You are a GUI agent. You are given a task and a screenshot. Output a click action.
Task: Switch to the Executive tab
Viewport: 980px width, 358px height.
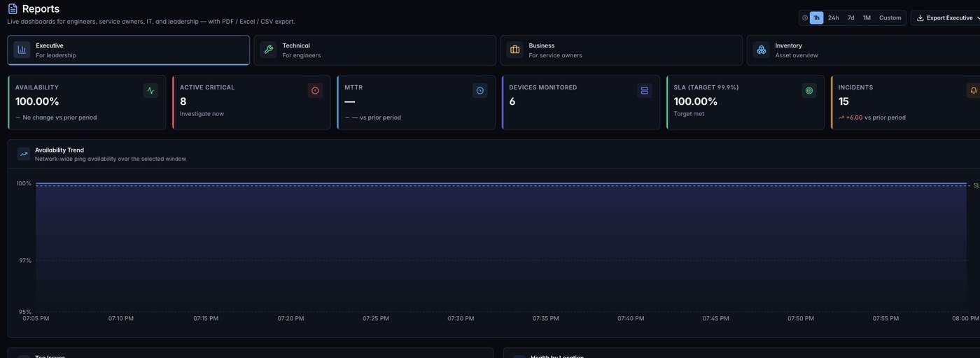tap(129, 50)
